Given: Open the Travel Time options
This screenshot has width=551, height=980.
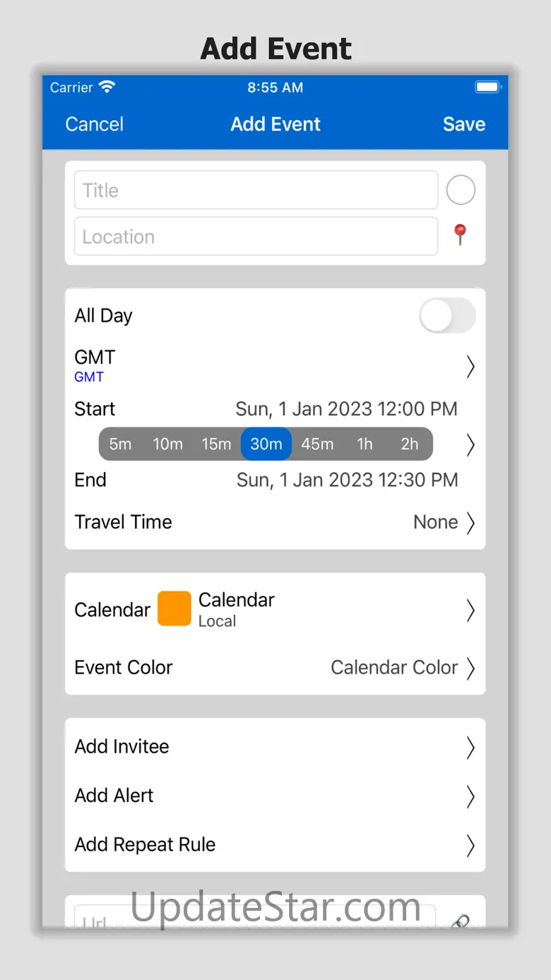Looking at the screenshot, I should tap(445, 522).
